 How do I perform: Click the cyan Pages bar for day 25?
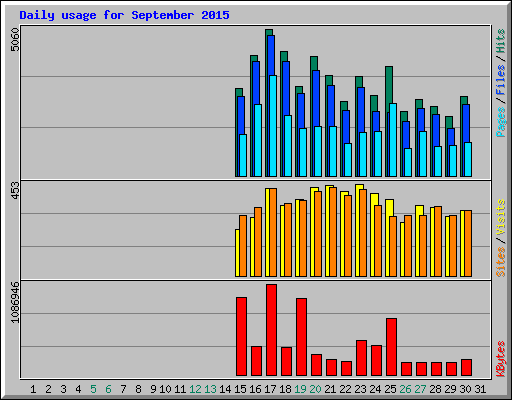tap(393, 140)
